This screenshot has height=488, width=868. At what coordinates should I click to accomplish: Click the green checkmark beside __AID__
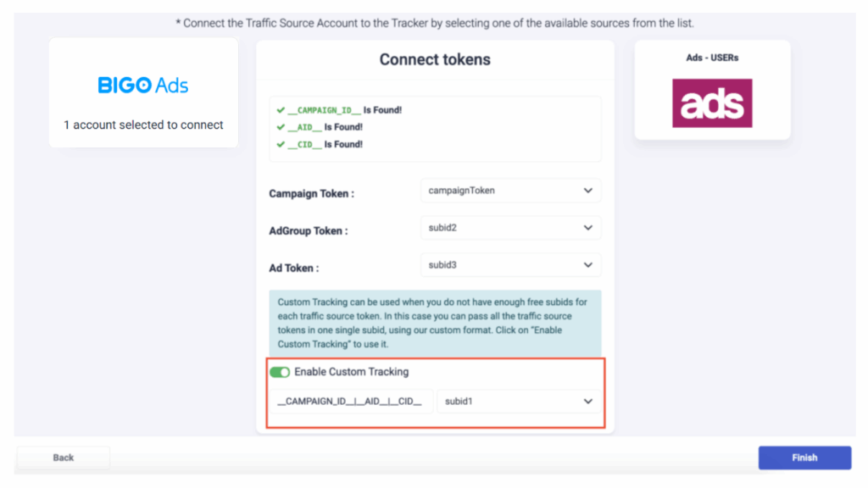[281, 127]
